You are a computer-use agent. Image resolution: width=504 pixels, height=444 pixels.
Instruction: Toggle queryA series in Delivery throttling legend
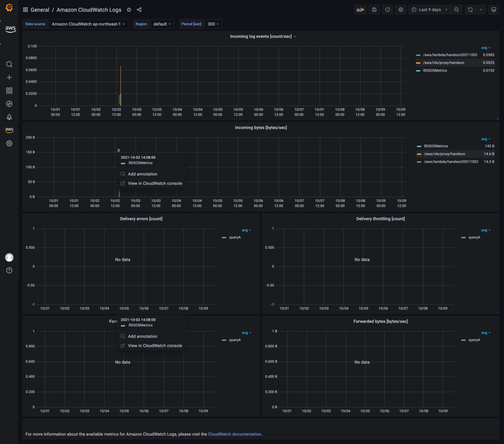point(474,237)
